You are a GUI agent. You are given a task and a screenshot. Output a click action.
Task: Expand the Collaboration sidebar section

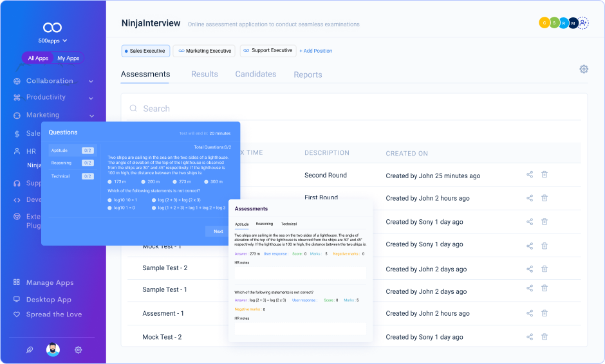[x=91, y=82]
